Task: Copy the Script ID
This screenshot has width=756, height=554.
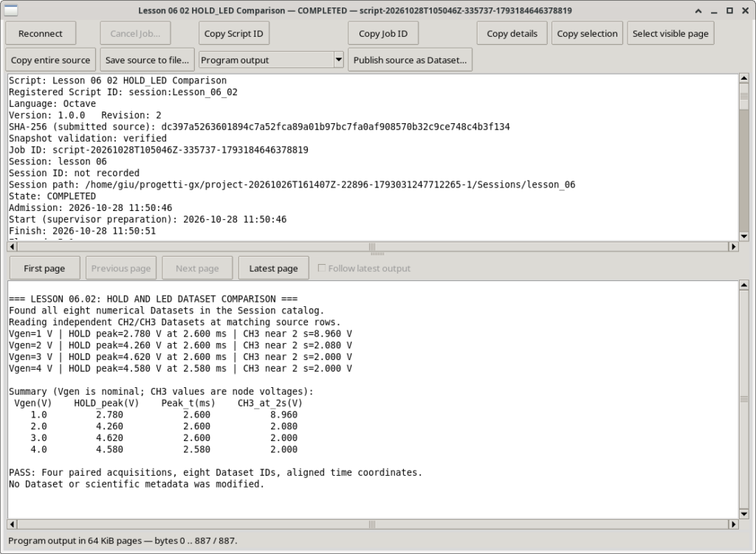Action: click(x=234, y=34)
